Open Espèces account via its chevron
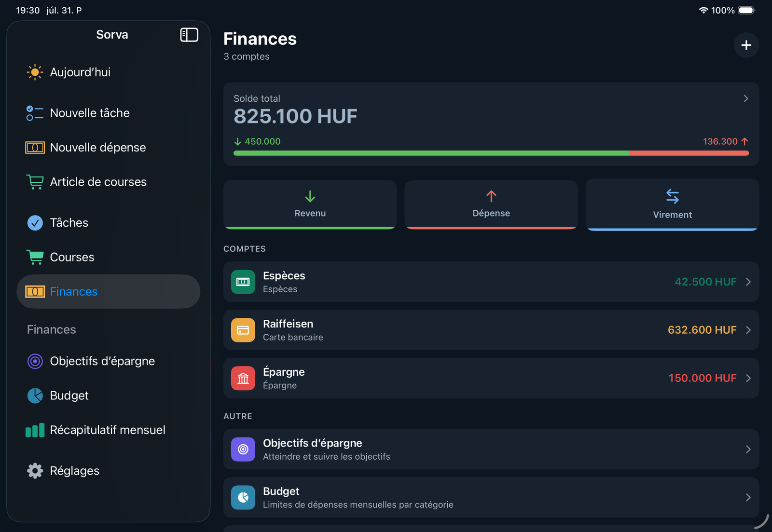The width and height of the screenshot is (772, 532). pos(748,282)
